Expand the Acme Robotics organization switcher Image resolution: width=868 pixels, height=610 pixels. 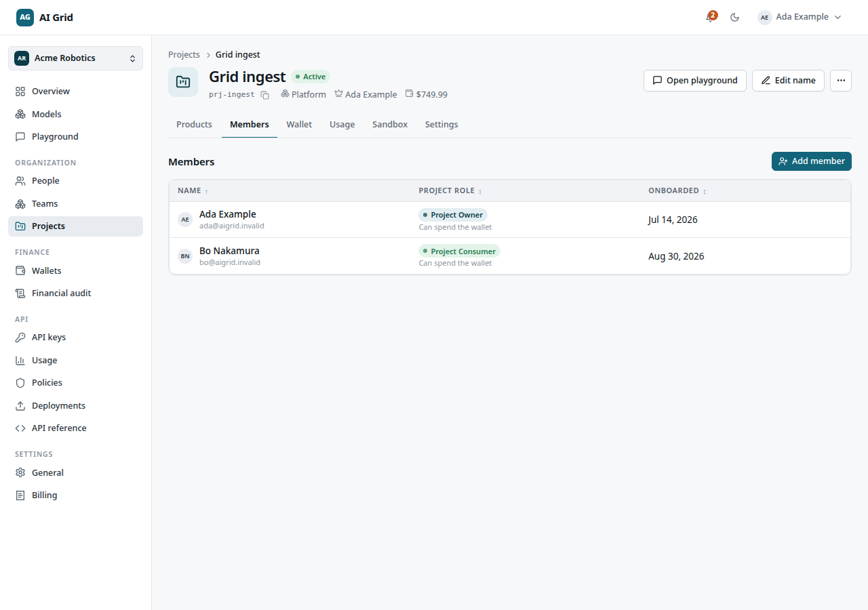pyautogui.click(x=75, y=58)
